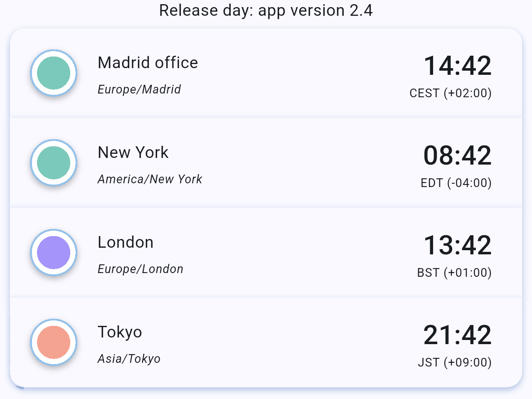Click the CEST (+02:00) offset text
The image size is (532, 399).
tap(451, 93)
